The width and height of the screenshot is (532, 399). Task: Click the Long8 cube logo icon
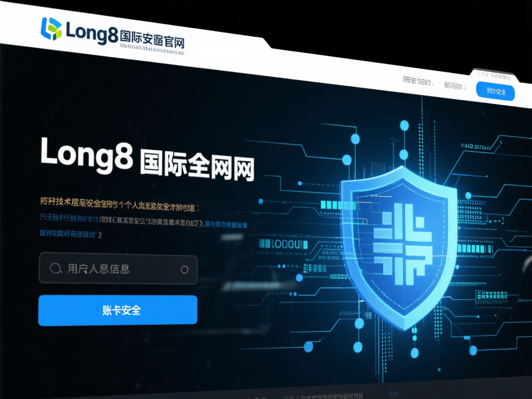[x=51, y=29]
